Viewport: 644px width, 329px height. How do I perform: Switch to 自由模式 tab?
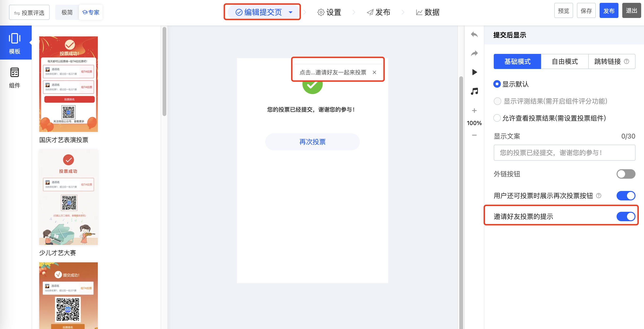coord(564,61)
